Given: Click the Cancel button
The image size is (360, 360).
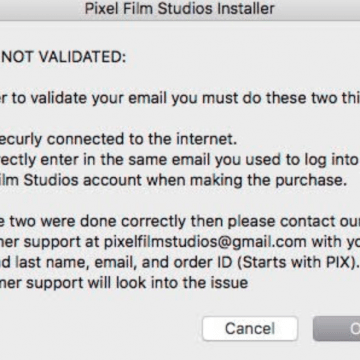Looking at the screenshot, I should (250, 329).
